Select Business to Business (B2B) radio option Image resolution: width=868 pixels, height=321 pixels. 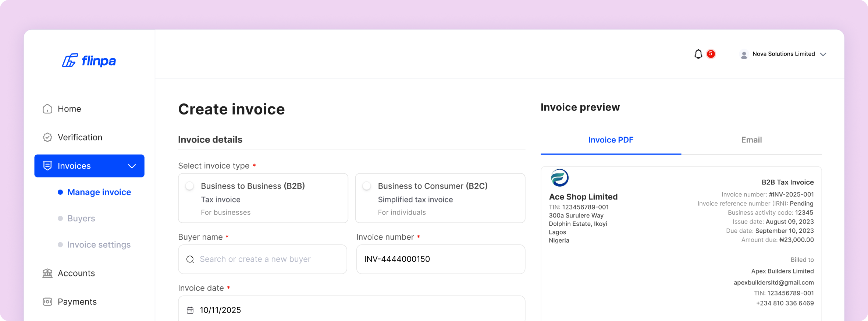190,186
